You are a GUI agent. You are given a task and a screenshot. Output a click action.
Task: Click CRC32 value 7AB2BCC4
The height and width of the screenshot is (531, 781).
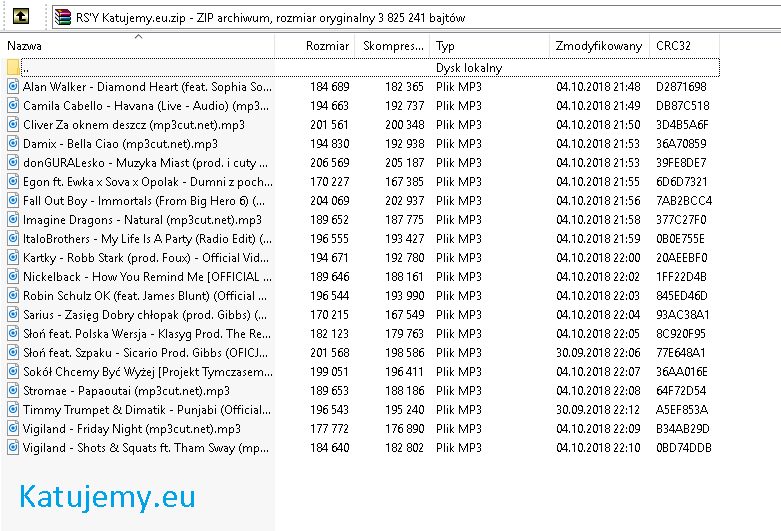click(x=684, y=201)
